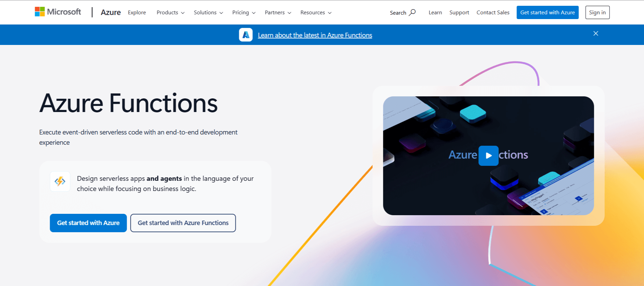Click the Sign in button
The image size is (644, 286).
click(597, 12)
